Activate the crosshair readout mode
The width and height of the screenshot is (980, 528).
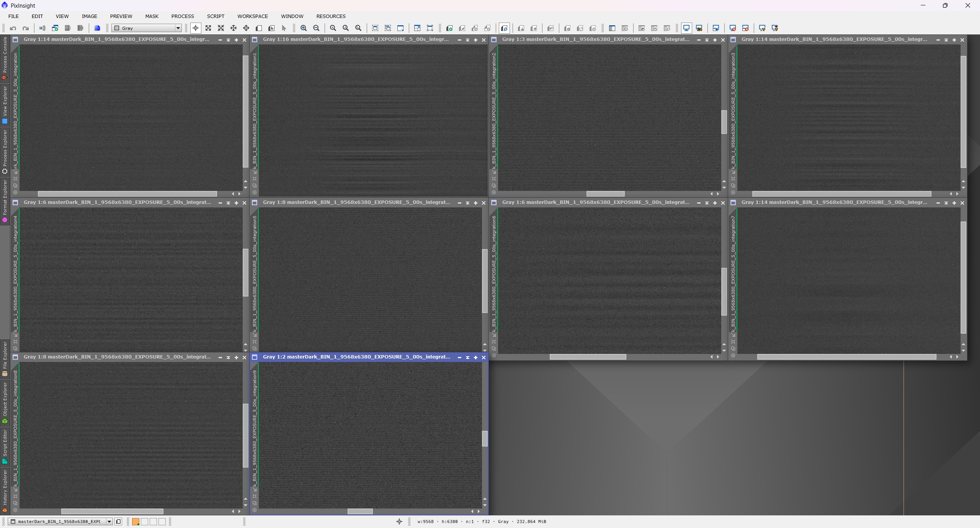(x=196, y=28)
